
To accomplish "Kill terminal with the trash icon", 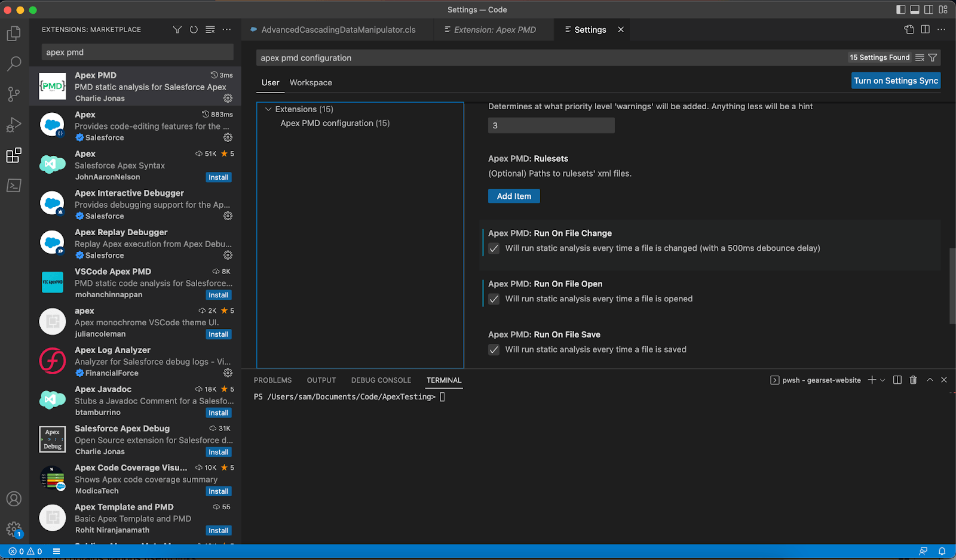I will (913, 380).
